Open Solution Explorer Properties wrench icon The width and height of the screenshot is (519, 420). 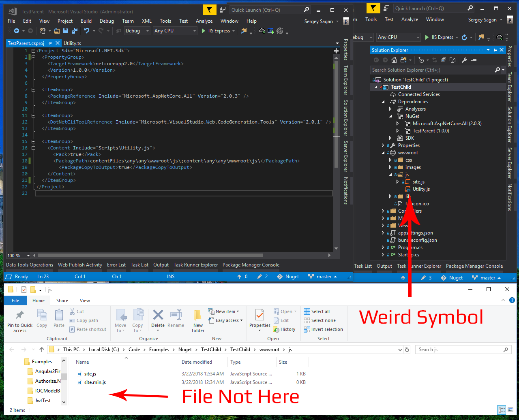click(x=464, y=60)
